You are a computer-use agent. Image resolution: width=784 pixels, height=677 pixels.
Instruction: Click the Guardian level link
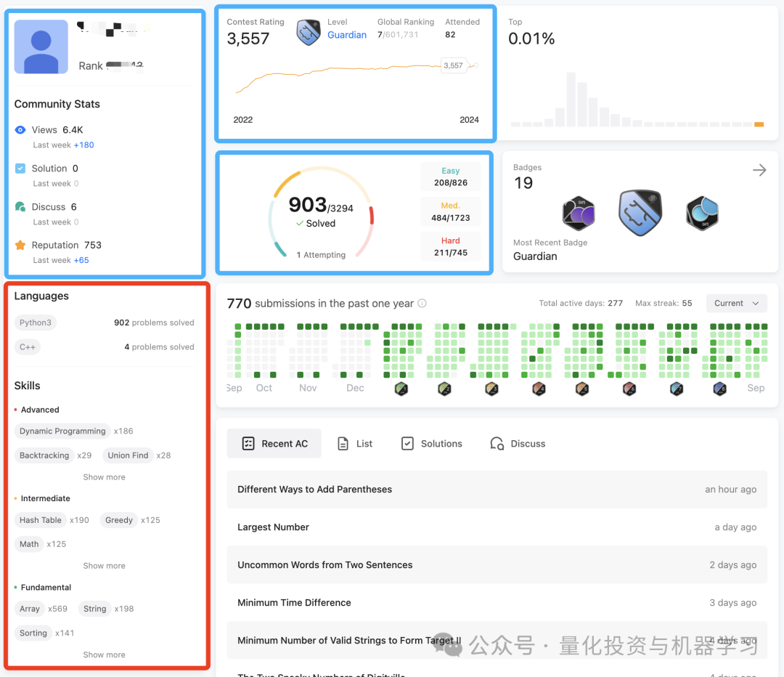coord(346,35)
